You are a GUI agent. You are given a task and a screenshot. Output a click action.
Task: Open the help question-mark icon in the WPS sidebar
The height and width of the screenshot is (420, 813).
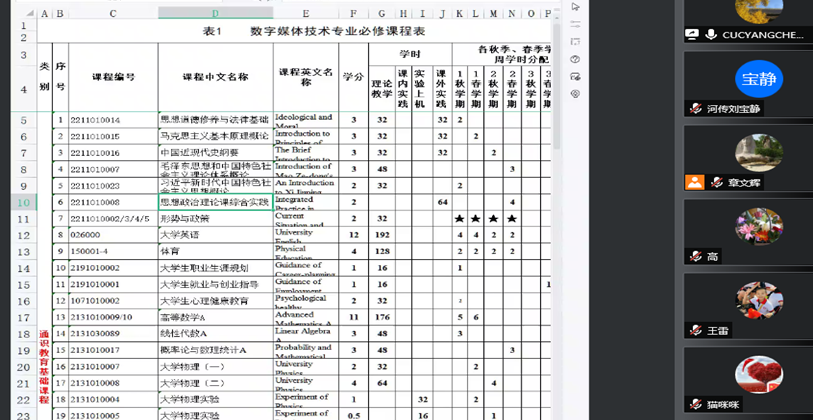click(x=575, y=59)
